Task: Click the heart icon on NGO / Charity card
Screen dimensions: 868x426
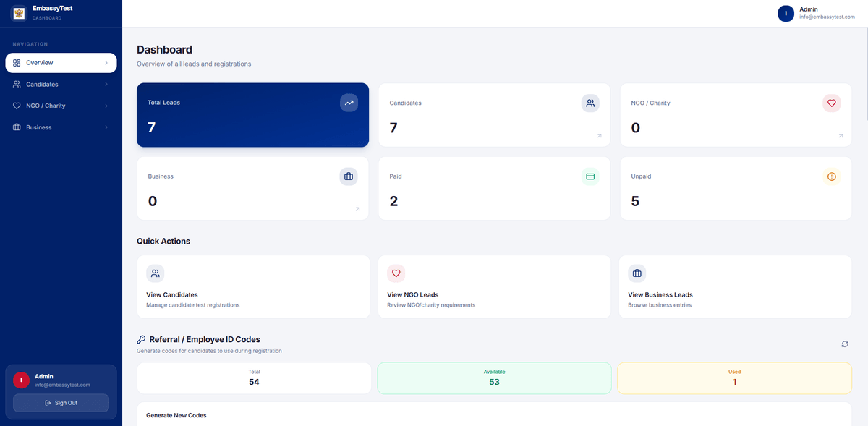Action: [831, 103]
